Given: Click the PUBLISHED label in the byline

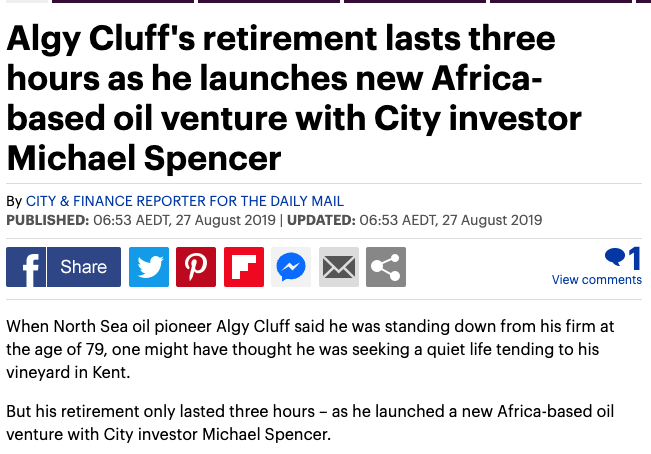Looking at the screenshot, I should (x=48, y=220).
